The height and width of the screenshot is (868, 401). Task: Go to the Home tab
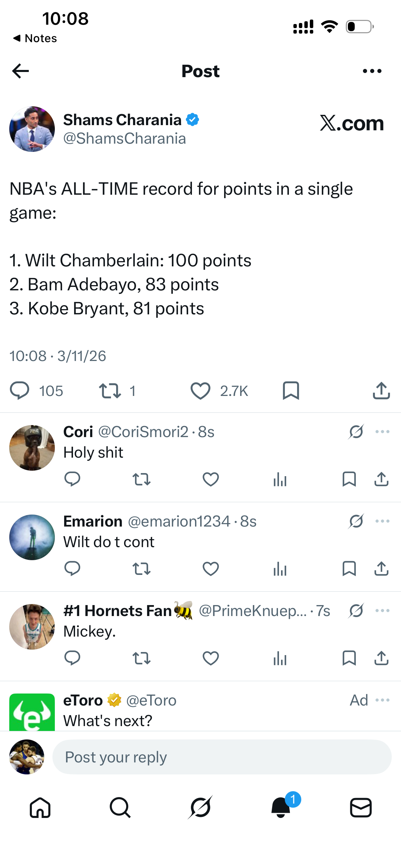point(40,808)
